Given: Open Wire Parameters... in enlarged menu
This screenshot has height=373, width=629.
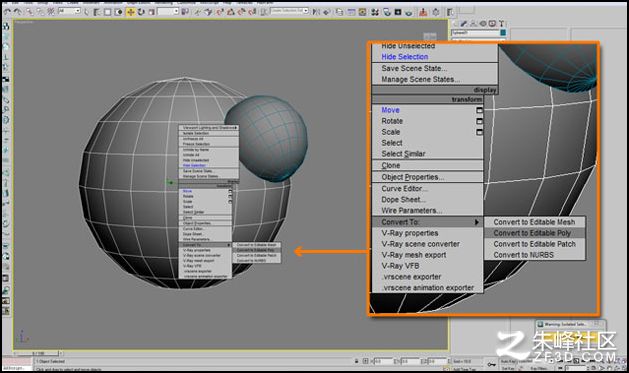Looking at the screenshot, I should click(412, 211).
